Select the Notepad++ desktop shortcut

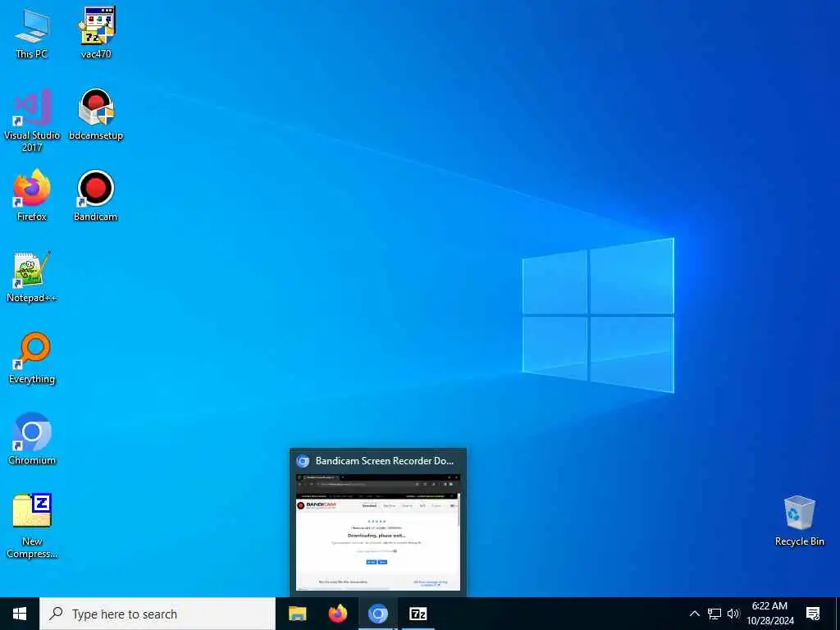pos(32,276)
